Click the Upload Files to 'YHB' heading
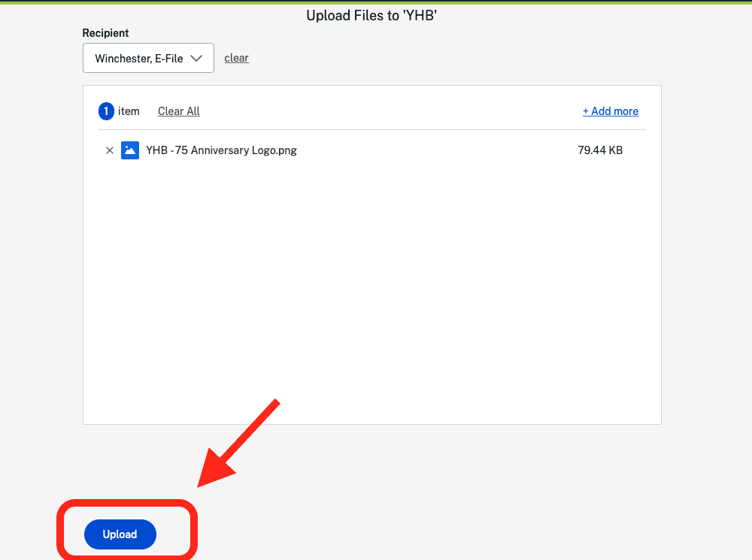The height and width of the screenshot is (560, 752). 371,16
